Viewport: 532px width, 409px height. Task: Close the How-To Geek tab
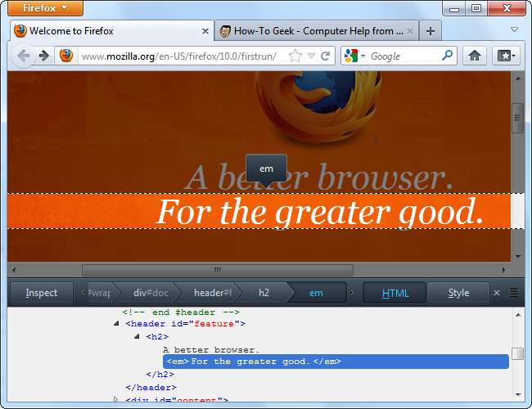(409, 31)
